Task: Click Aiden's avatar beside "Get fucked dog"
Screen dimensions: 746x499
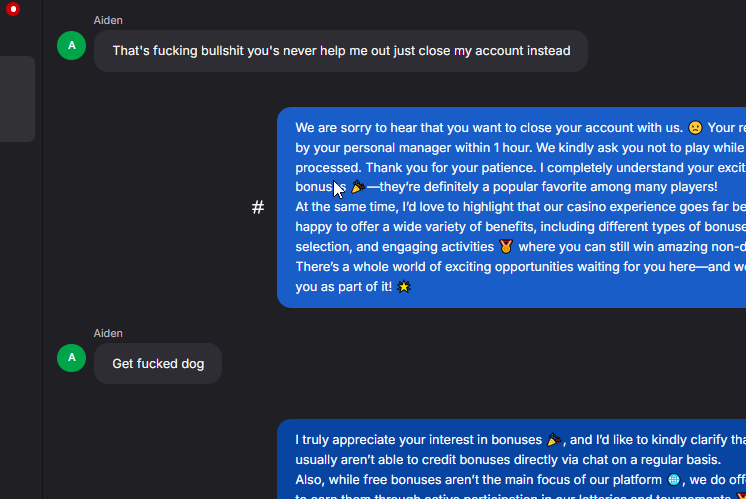Action: 72,358
